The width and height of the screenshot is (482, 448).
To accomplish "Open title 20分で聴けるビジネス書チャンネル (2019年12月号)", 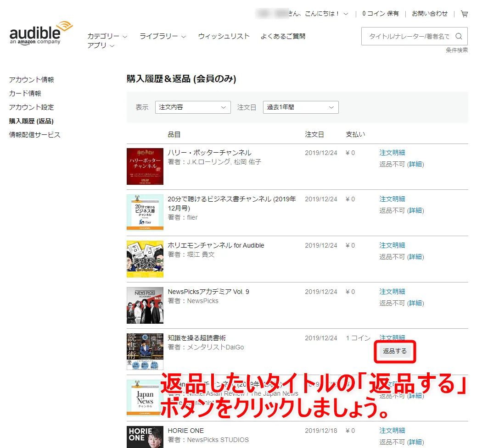I will click(x=232, y=204).
